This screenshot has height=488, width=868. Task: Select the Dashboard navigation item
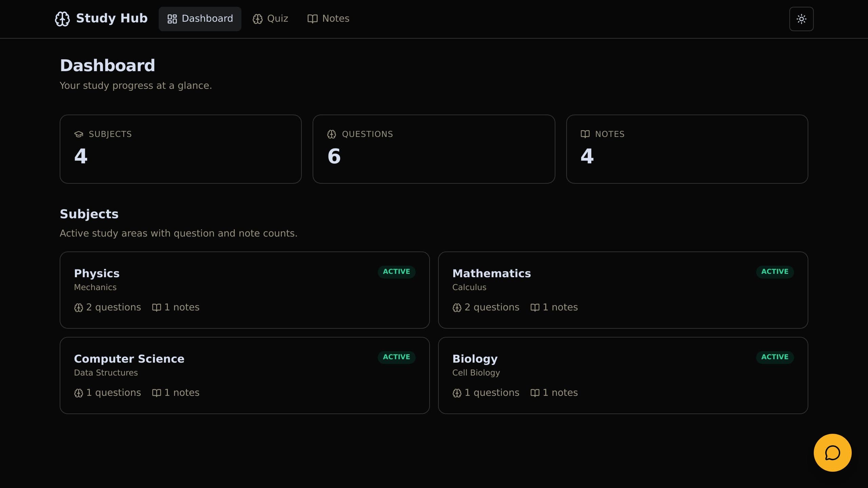pos(200,19)
